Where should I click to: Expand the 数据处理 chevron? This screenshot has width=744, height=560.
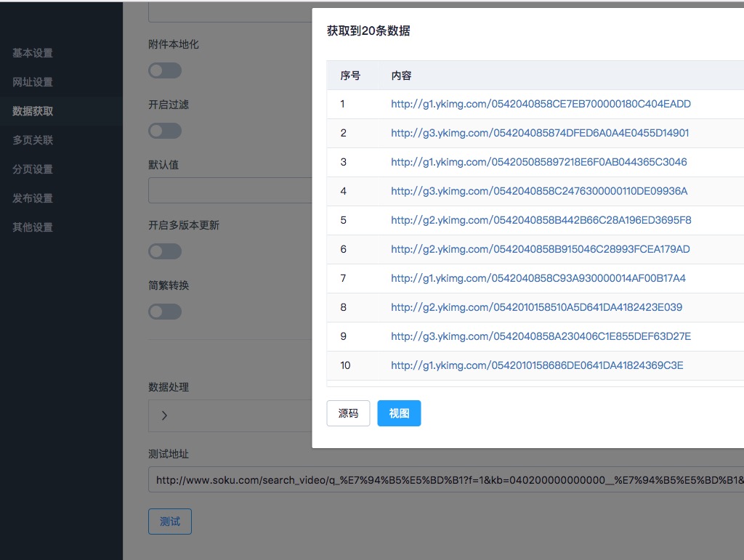click(164, 416)
